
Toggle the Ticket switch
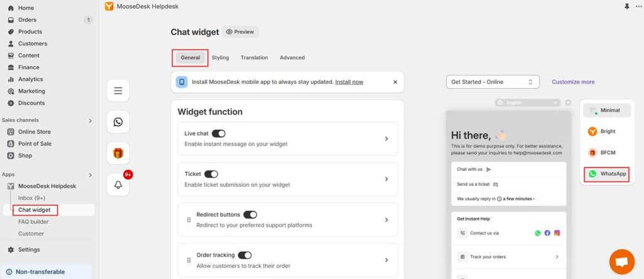coord(211,174)
